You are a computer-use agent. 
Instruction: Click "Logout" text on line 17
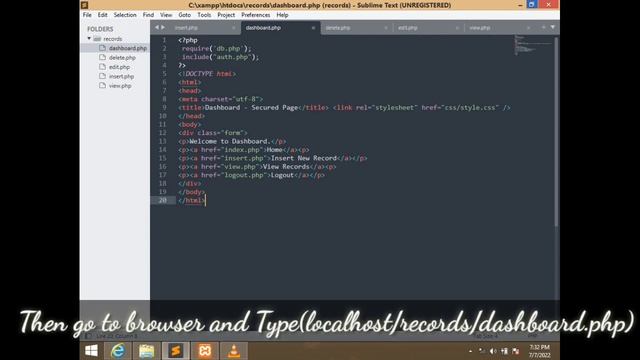(282, 175)
